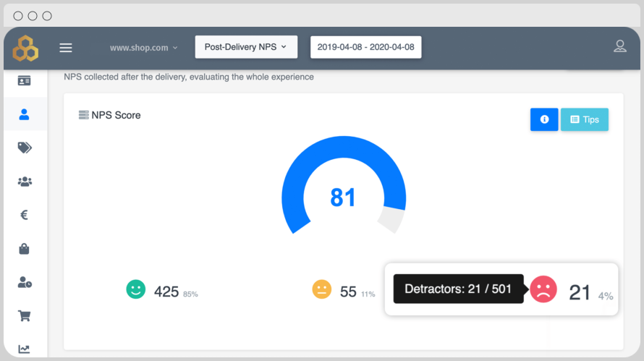644x361 pixels.
Task: Click the passives count 55
Action: tap(348, 292)
